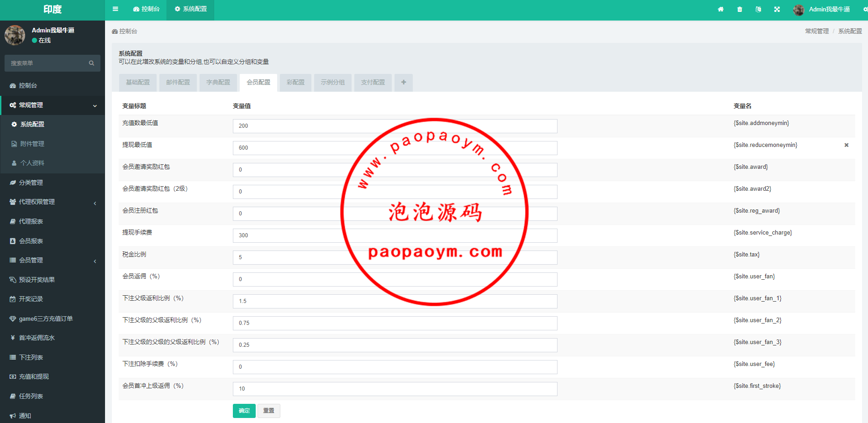Open 代理报表 in the sidebar
Viewport: 868px width, 423px height.
(x=53, y=221)
